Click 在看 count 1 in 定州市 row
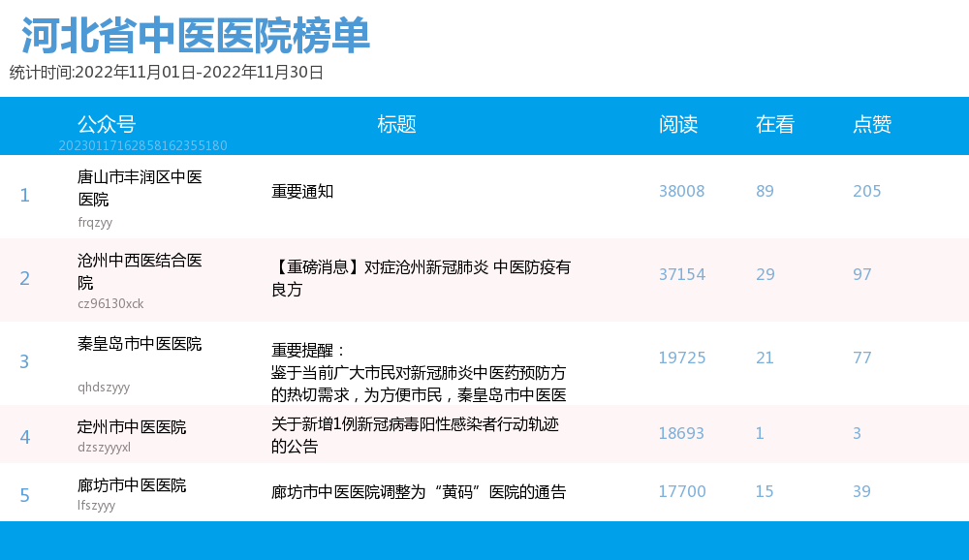 point(760,433)
